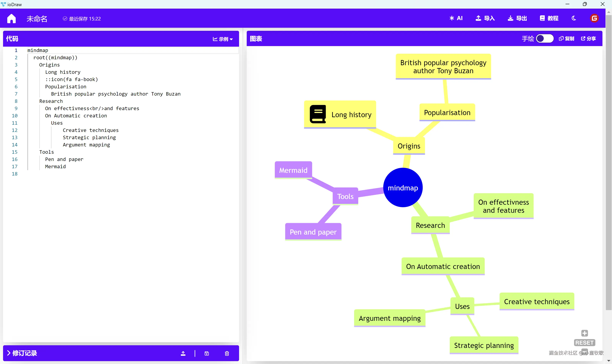
Task: Click the home icon in the header
Action: click(11, 18)
